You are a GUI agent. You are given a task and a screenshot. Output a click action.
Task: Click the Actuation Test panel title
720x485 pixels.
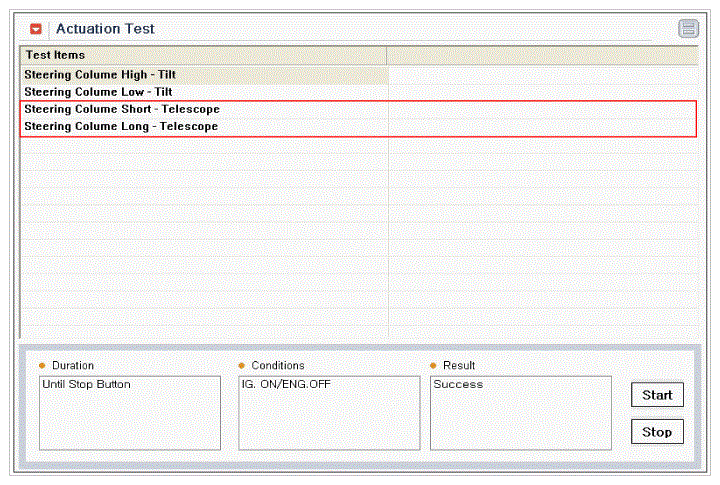click(105, 29)
